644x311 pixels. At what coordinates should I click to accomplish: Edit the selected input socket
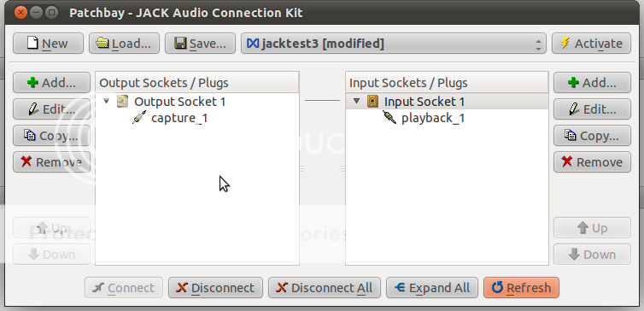coord(592,109)
